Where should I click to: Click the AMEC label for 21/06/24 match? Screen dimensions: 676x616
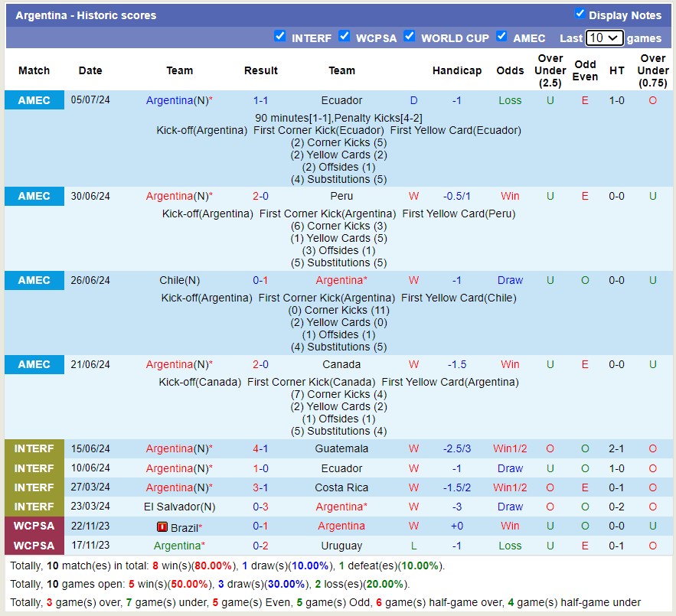pyautogui.click(x=34, y=363)
